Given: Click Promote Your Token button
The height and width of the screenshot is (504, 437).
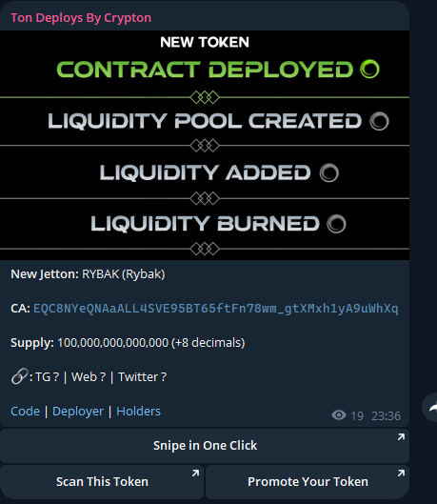Looking at the screenshot, I should click(308, 482).
